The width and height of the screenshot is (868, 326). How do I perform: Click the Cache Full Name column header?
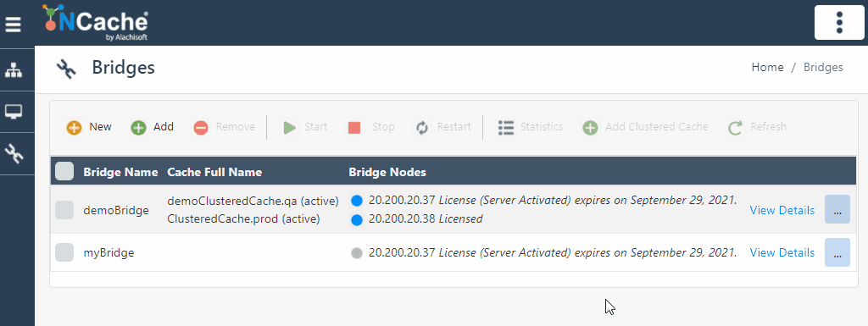(x=214, y=173)
